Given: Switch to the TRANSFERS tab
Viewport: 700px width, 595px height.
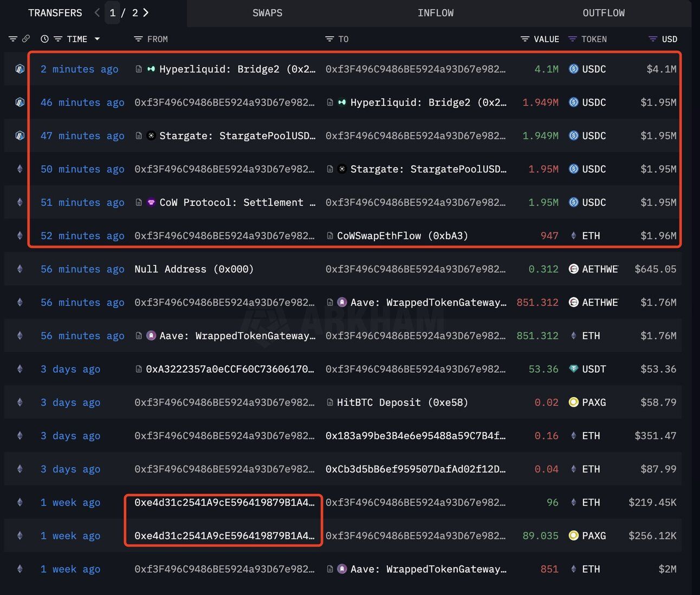Looking at the screenshot, I should coord(55,12).
